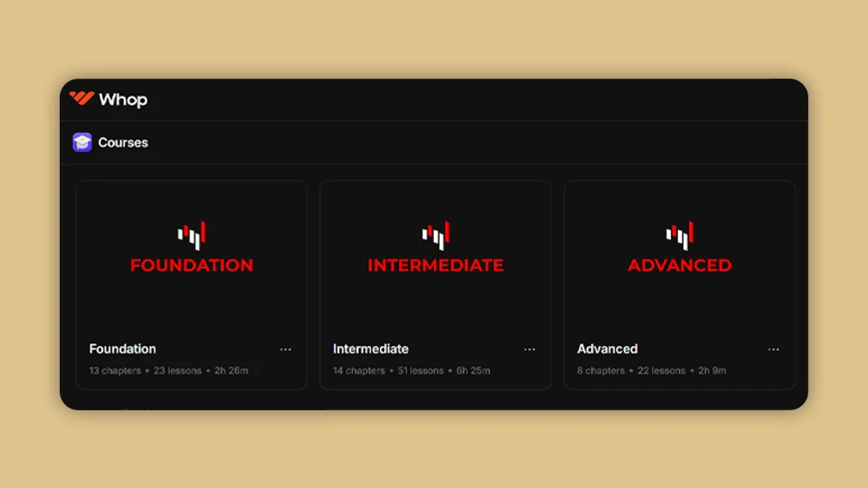Select the Advanced course title
The width and height of the screenshot is (868, 488).
click(x=608, y=349)
